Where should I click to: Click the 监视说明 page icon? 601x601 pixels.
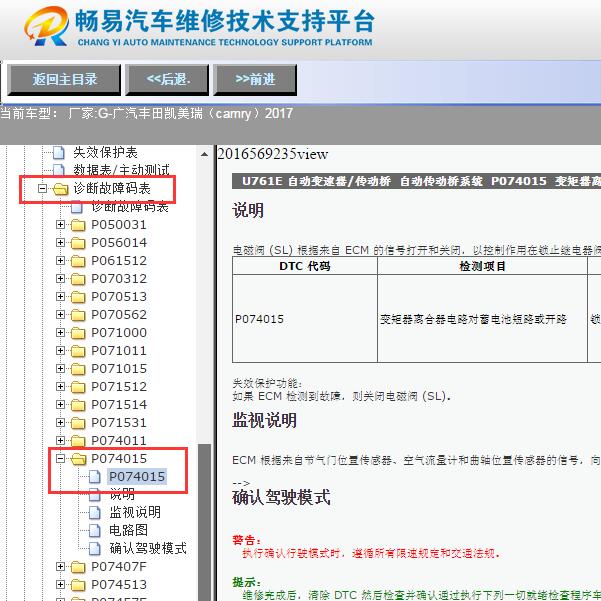95,513
